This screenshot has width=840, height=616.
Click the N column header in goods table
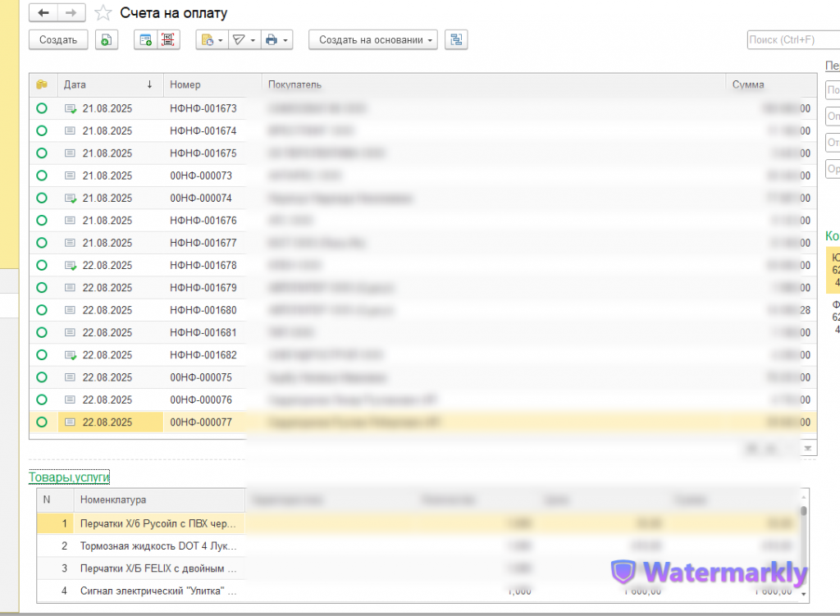(x=55, y=500)
